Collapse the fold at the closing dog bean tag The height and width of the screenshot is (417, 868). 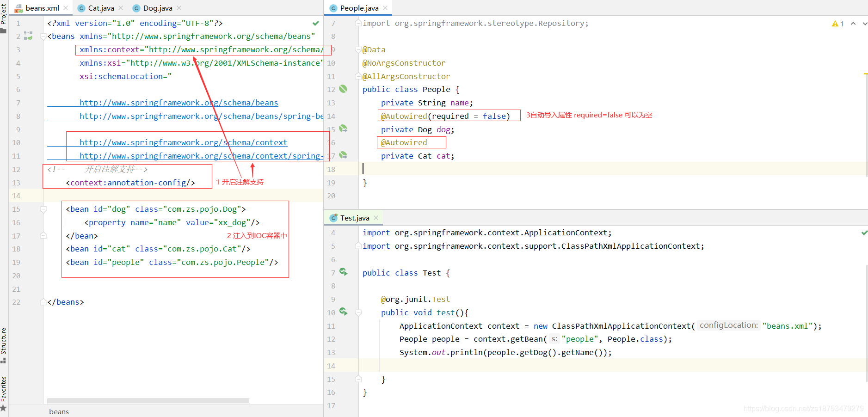click(x=43, y=235)
